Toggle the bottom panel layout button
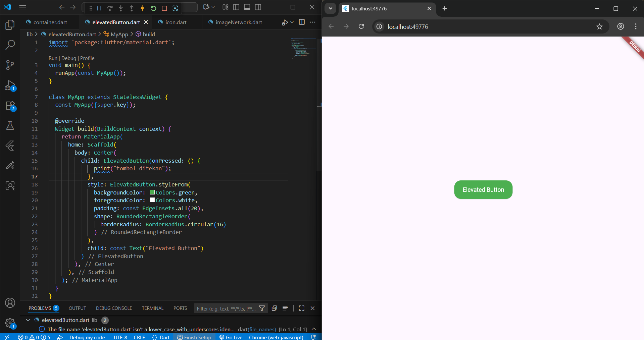This screenshot has height=340, width=644. [x=247, y=7]
